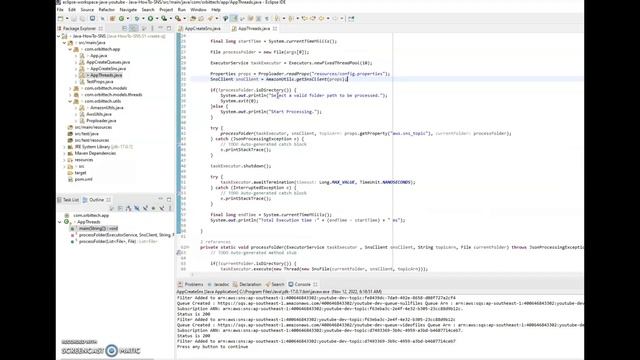640x360 pixels.
Task: Open the Run menu
Action: pyautogui.click(x=182, y=10)
